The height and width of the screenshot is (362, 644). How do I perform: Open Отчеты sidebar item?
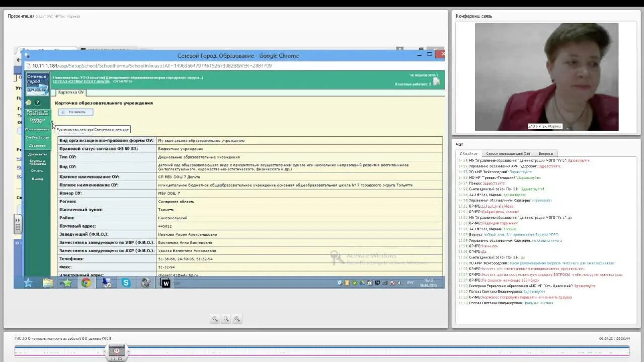coord(38,170)
